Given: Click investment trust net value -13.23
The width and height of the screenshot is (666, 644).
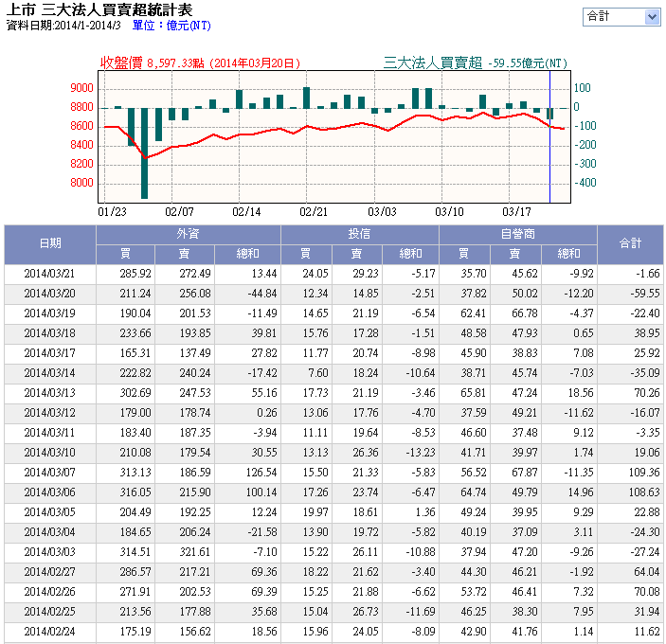Looking at the screenshot, I should pos(421,453).
